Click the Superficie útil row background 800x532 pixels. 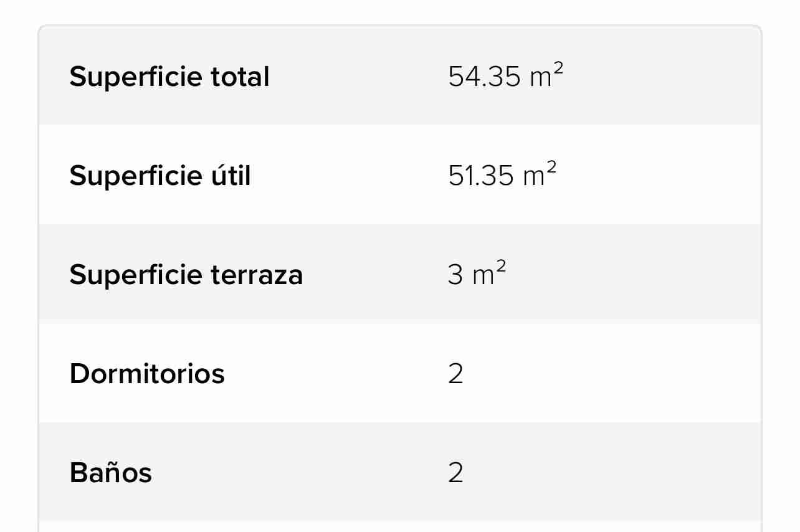pyautogui.click(x=399, y=174)
